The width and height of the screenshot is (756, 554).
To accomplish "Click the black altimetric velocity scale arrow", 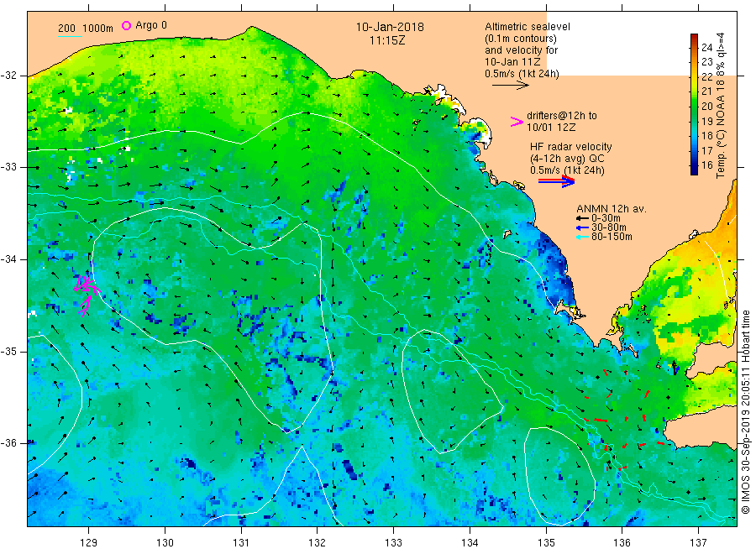I will point(510,86).
